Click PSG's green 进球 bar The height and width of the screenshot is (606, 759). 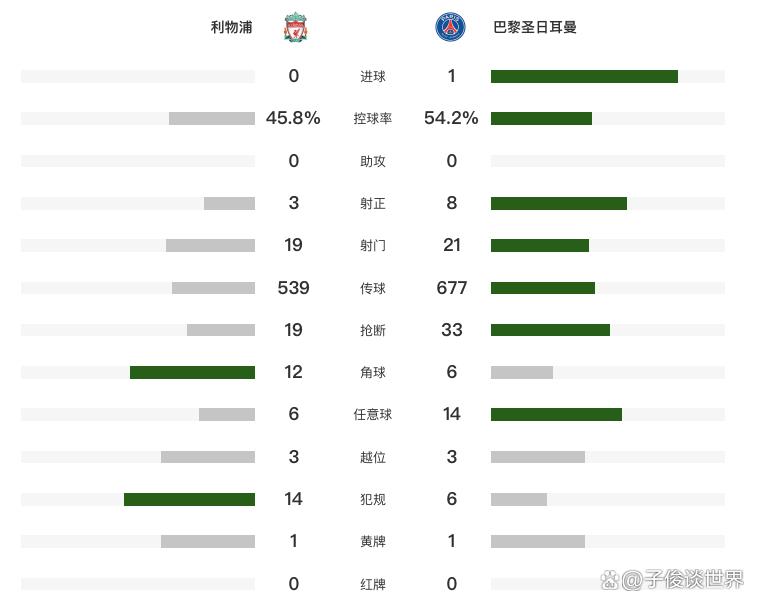pos(584,76)
